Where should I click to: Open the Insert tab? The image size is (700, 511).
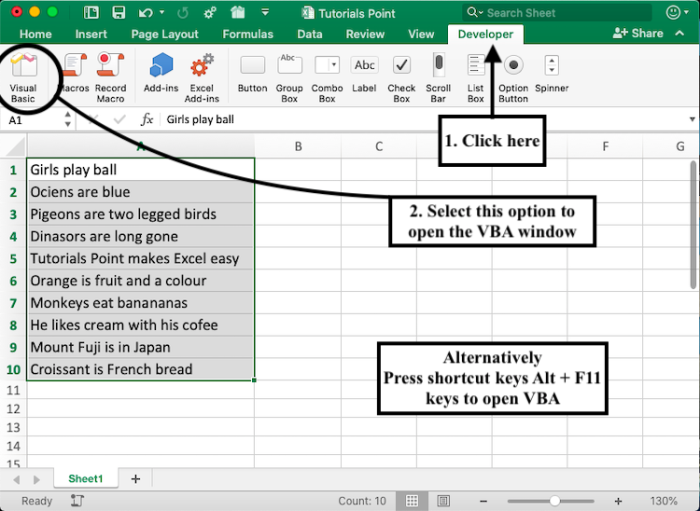[x=91, y=34]
